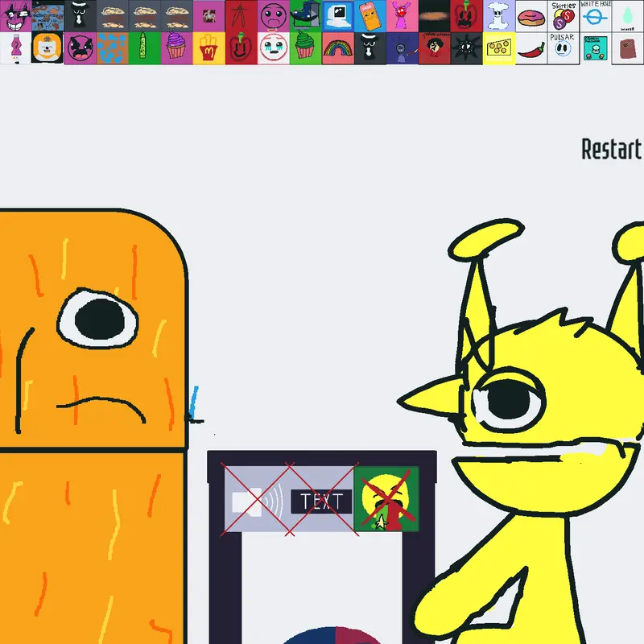Choose the black spiky sun tile
This screenshot has height=644, width=644.
pos(467,48)
